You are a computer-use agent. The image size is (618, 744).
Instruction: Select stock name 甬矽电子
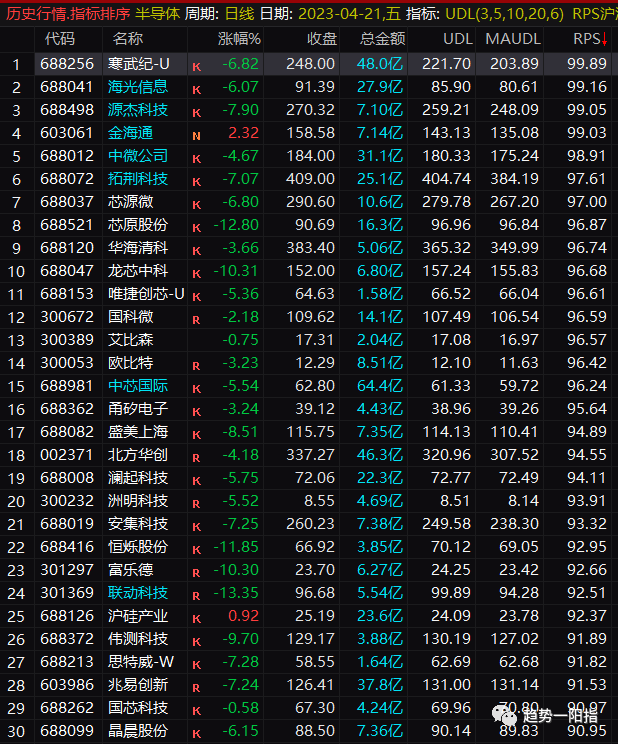[x=138, y=409]
